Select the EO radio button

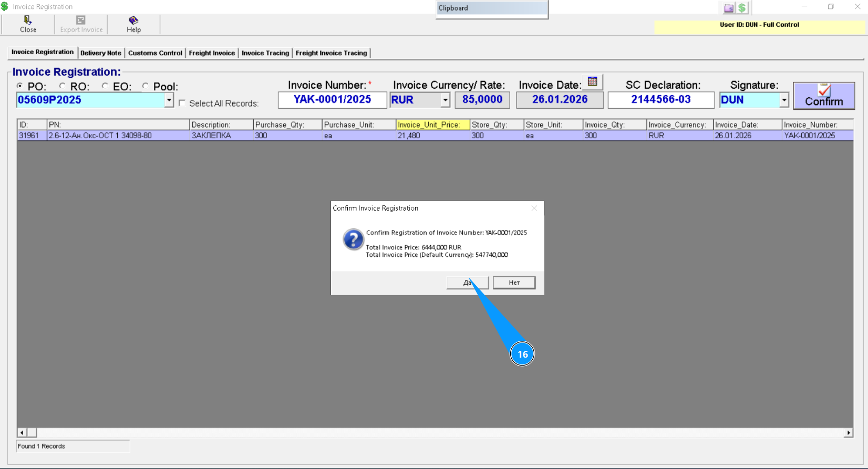coord(105,86)
